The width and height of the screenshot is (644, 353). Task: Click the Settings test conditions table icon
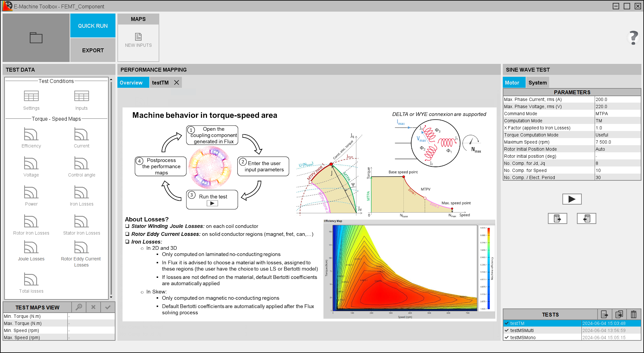31,96
